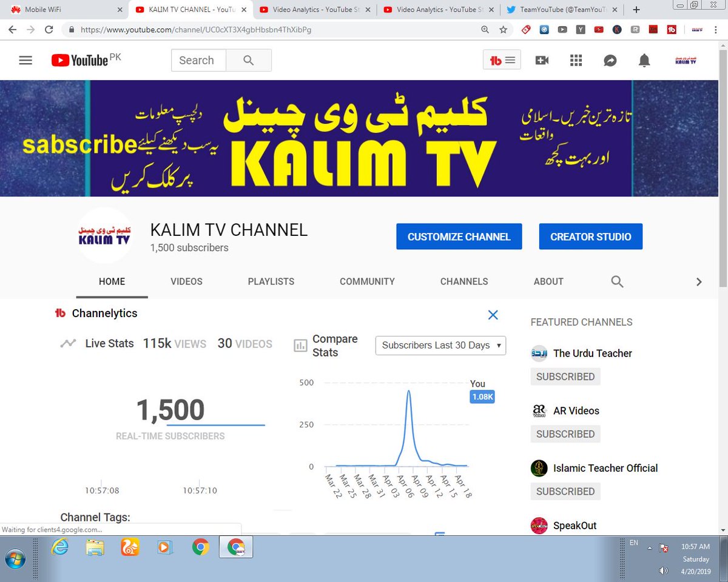Image resolution: width=728 pixels, height=582 pixels.
Task: Click the Live Stats trend line icon
Action: coord(68,343)
